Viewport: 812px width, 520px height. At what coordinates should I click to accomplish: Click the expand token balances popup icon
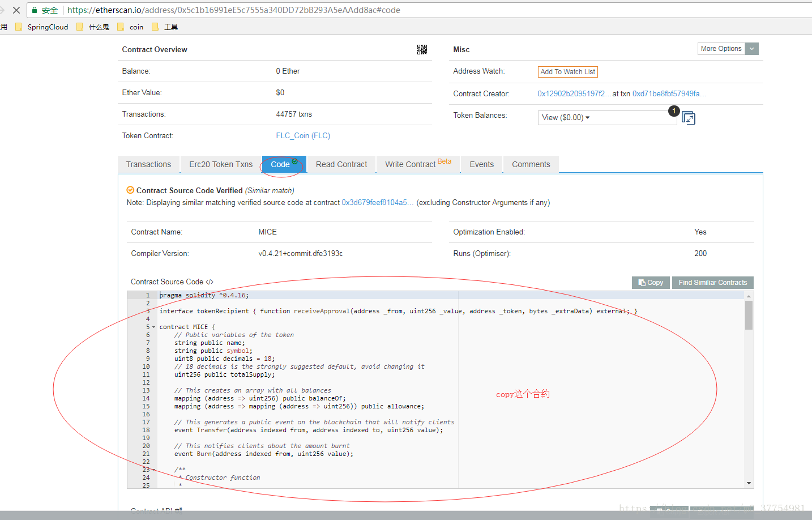(x=689, y=118)
